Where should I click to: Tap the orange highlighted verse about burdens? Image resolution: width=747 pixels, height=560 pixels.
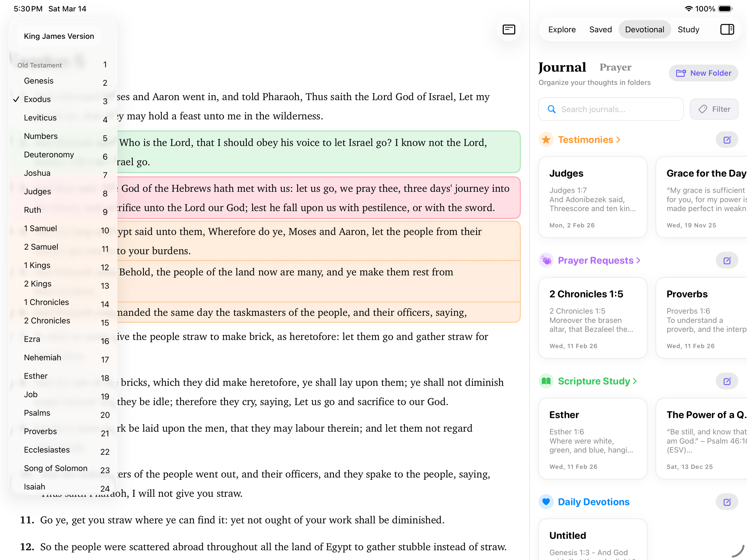tap(318, 241)
